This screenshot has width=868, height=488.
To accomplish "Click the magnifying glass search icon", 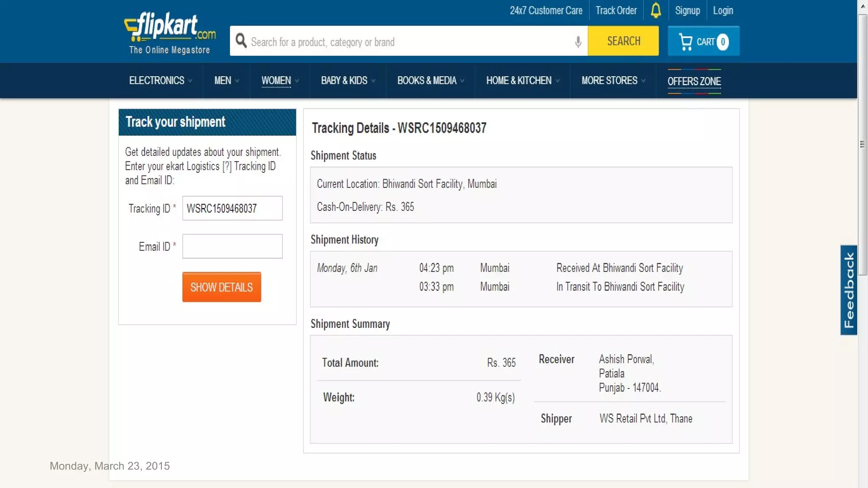I will click(241, 41).
